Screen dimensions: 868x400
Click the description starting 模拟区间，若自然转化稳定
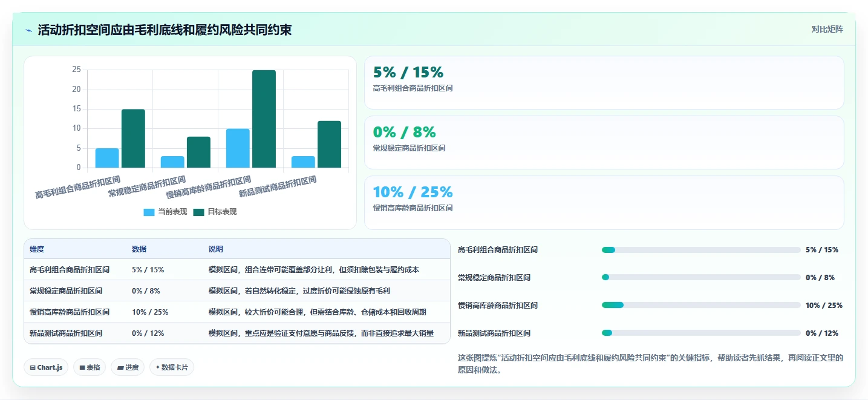point(299,291)
